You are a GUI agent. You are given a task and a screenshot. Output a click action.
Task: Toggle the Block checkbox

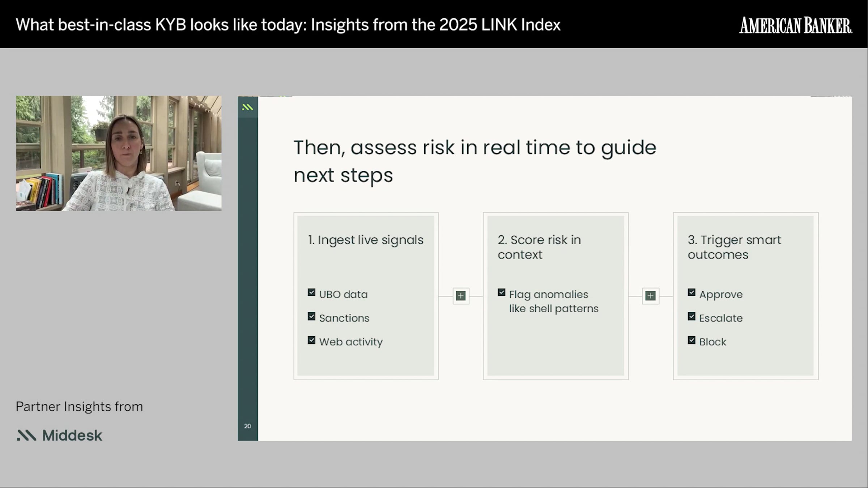coord(692,340)
